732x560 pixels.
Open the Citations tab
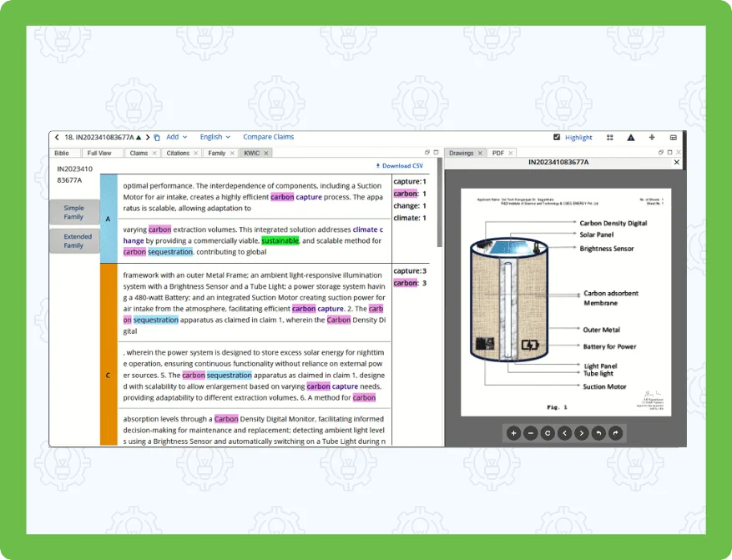[178, 153]
